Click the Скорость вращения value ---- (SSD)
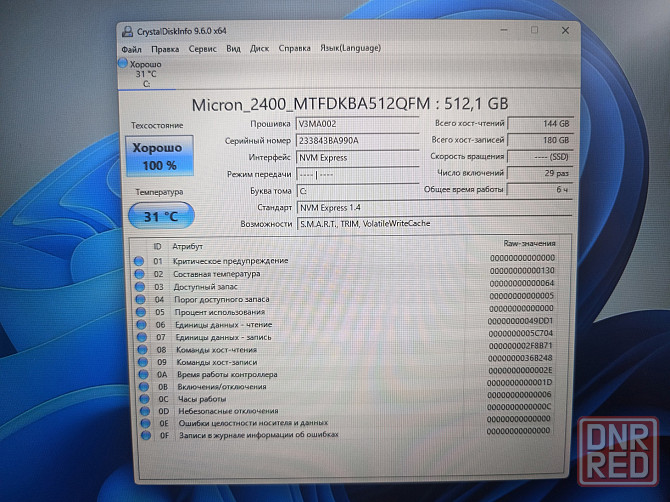The width and height of the screenshot is (670, 502). point(540,157)
